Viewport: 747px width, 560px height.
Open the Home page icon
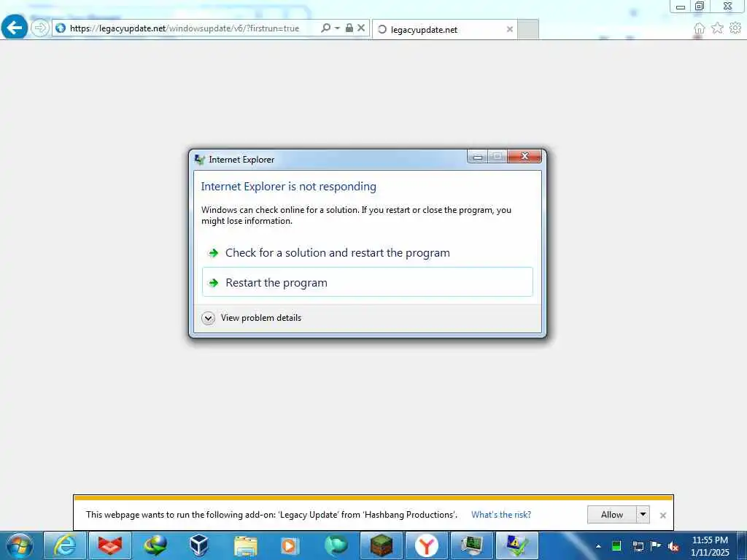(x=699, y=28)
